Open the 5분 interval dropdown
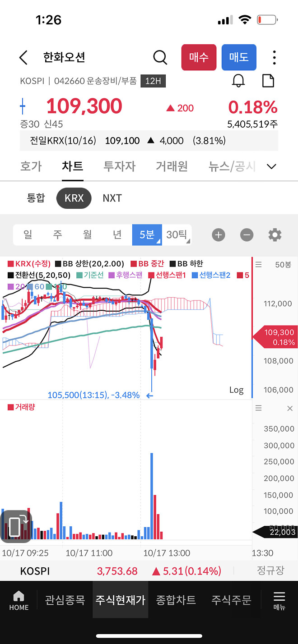The height and width of the screenshot is (644, 298). [x=147, y=235]
